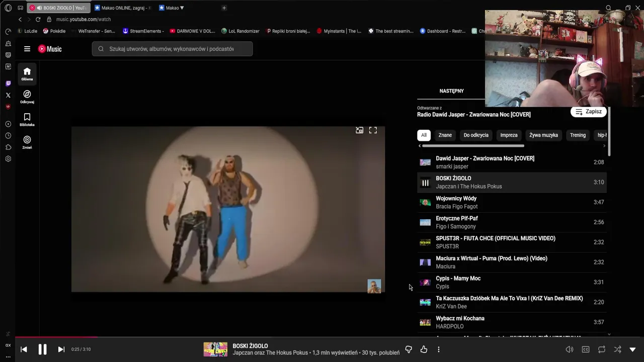This screenshot has height=362, width=644.
Task: Open X in Opera sidebar
Action: tap(8, 95)
